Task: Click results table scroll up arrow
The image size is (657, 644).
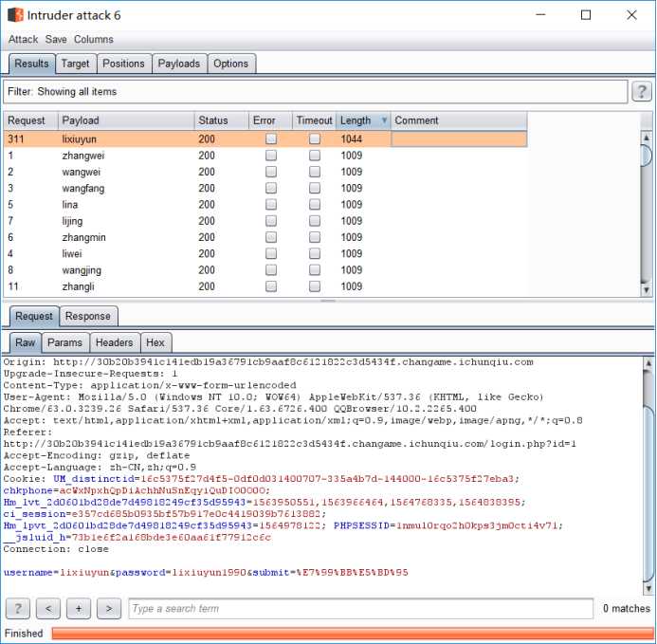Action: point(647,138)
